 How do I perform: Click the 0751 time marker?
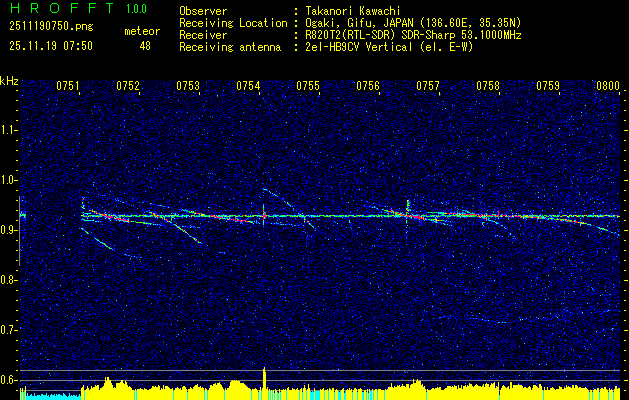point(68,86)
